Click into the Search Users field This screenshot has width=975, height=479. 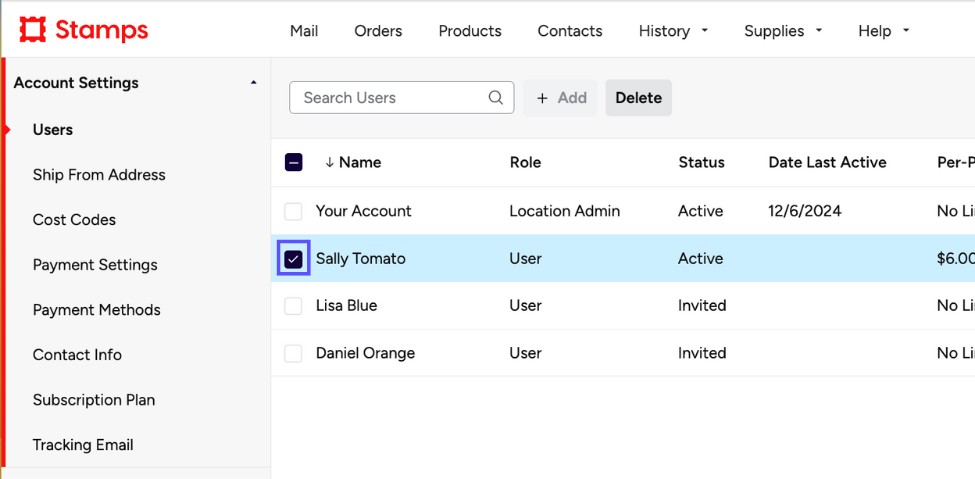coord(390,98)
